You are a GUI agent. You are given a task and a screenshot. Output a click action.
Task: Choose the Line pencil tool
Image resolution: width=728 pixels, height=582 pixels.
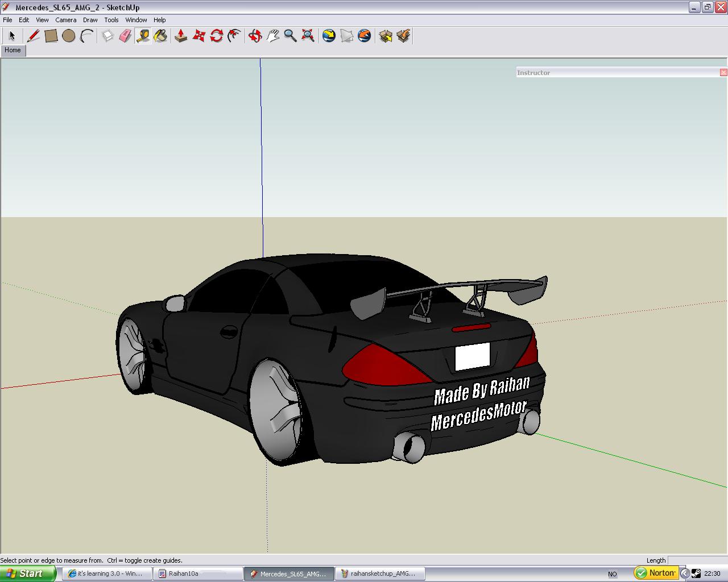(x=33, y=36)
